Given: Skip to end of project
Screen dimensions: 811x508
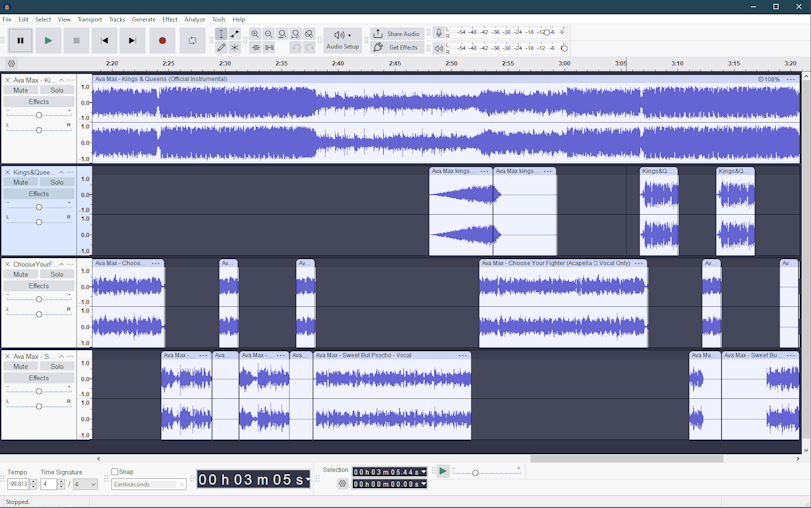Looking at the screenshot, I should click(x=132, y=40).
